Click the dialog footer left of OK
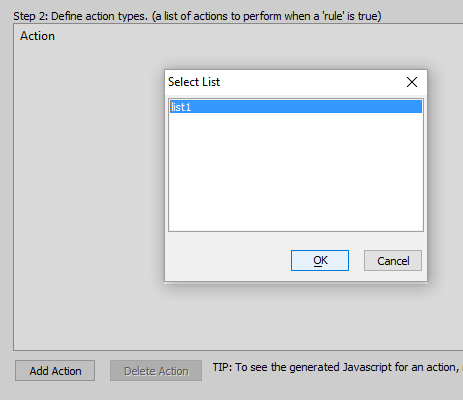Image resolution: width=463 pixels, height=400 pixels. click(x=228, y=260)
